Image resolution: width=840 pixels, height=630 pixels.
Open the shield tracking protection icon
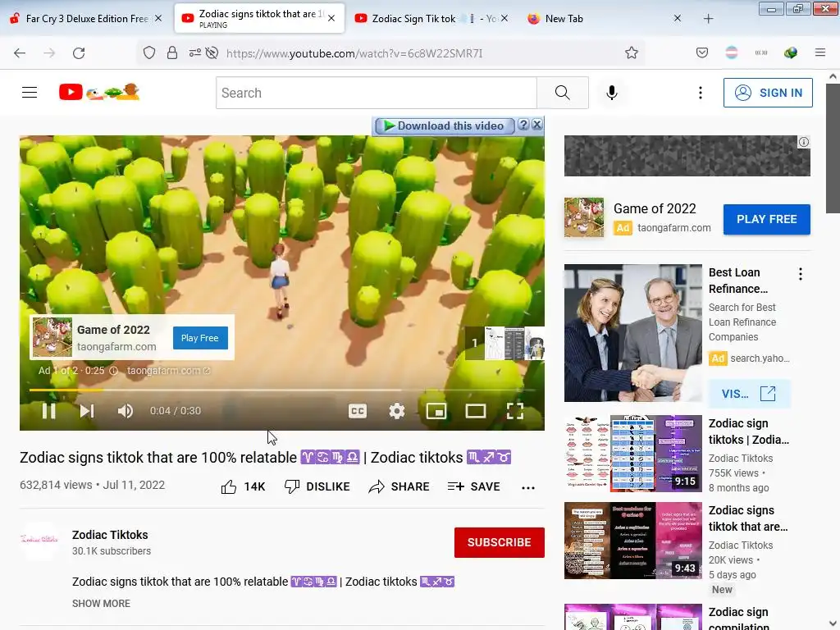click(149, 53)
